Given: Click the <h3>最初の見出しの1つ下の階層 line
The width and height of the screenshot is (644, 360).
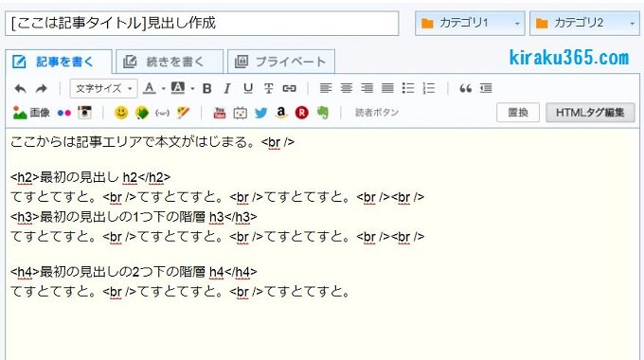Looking at the screenshot, I should click(x=134, y=217).
